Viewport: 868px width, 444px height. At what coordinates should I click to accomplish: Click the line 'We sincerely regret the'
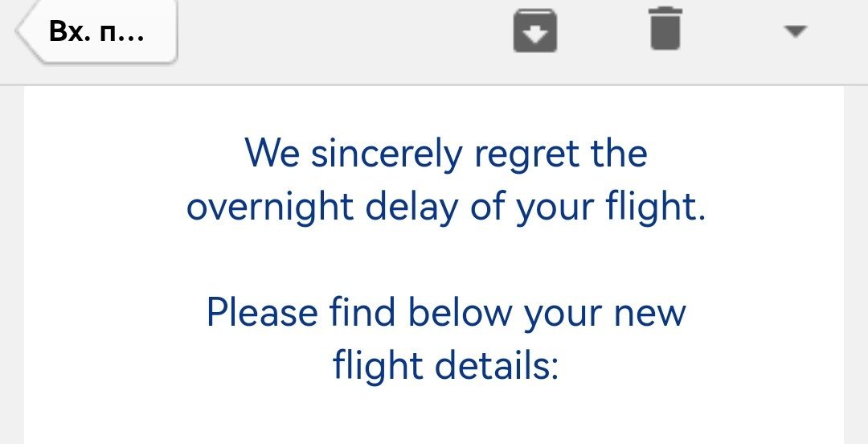coord(446,153)
